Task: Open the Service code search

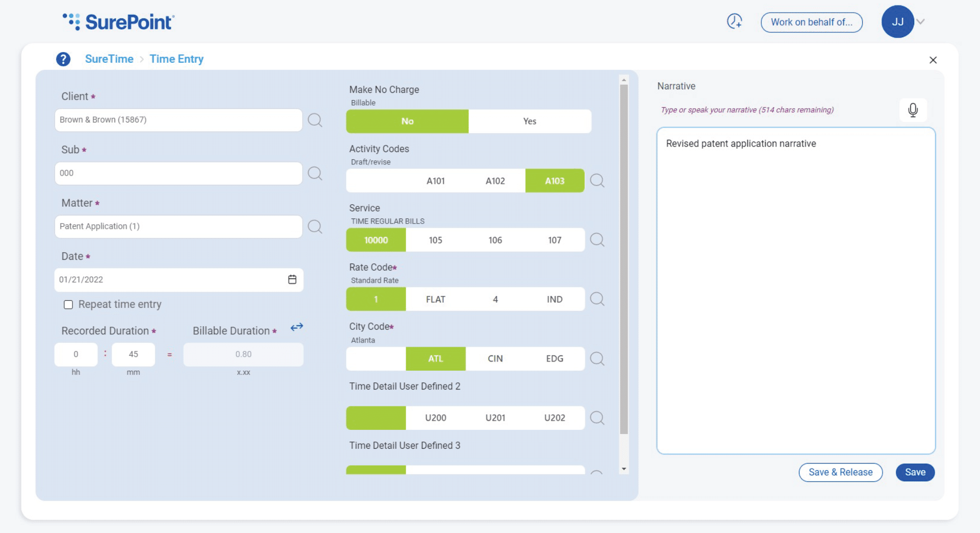Action: [x=597, y=239]
